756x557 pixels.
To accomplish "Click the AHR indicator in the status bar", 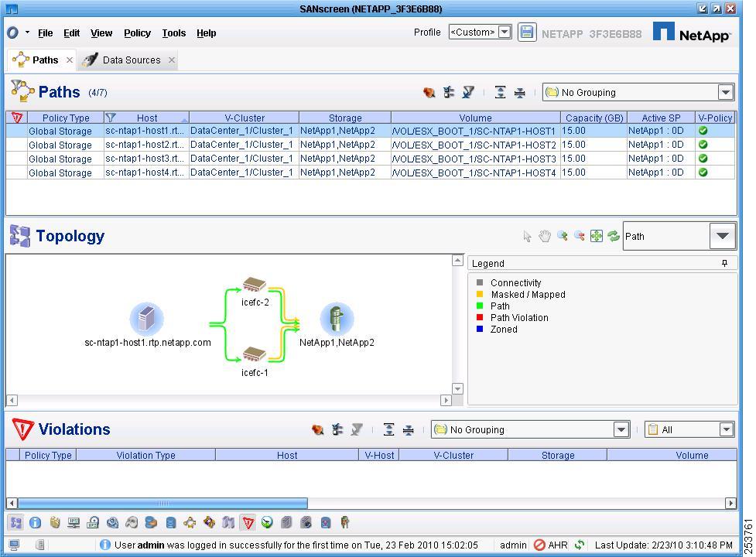I will coord(551,545).
